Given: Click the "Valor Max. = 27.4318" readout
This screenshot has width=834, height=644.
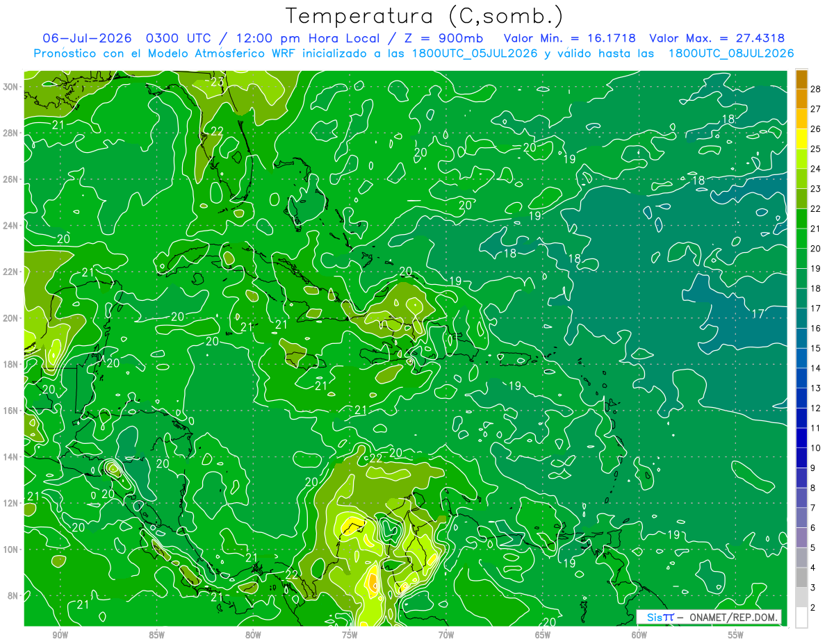Looking at the screenshot, I should click(717, 38).
